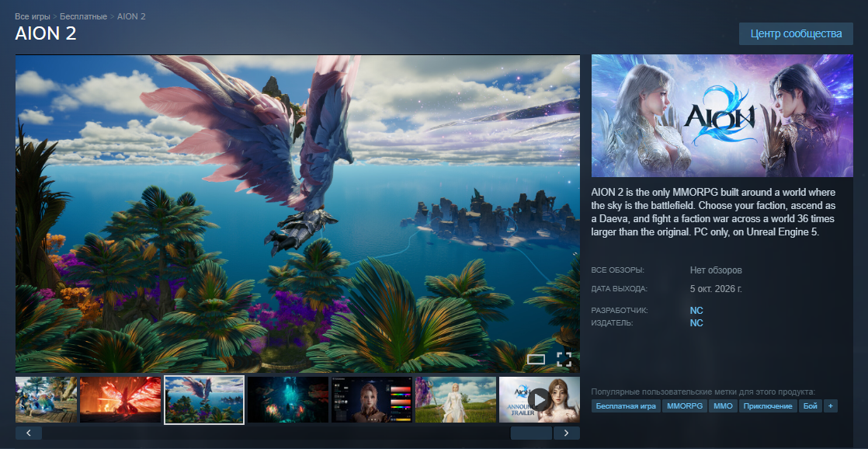The image size is (868, 449).
Task: Open the MMO user tag
Action: coord(723,405)
